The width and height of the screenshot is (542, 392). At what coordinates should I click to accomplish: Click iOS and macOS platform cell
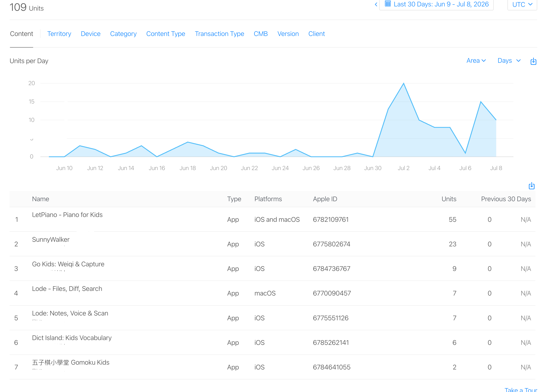[277, 219]
